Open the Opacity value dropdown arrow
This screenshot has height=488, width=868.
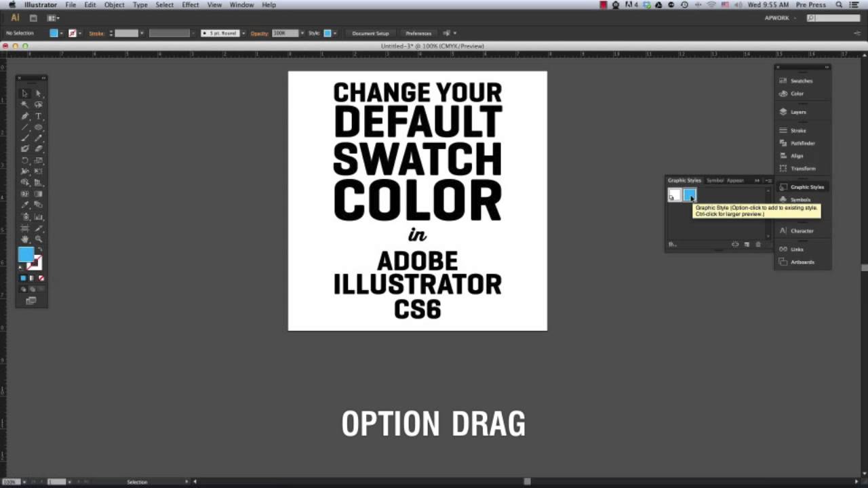pyautogui.click(x=302, y=33)
